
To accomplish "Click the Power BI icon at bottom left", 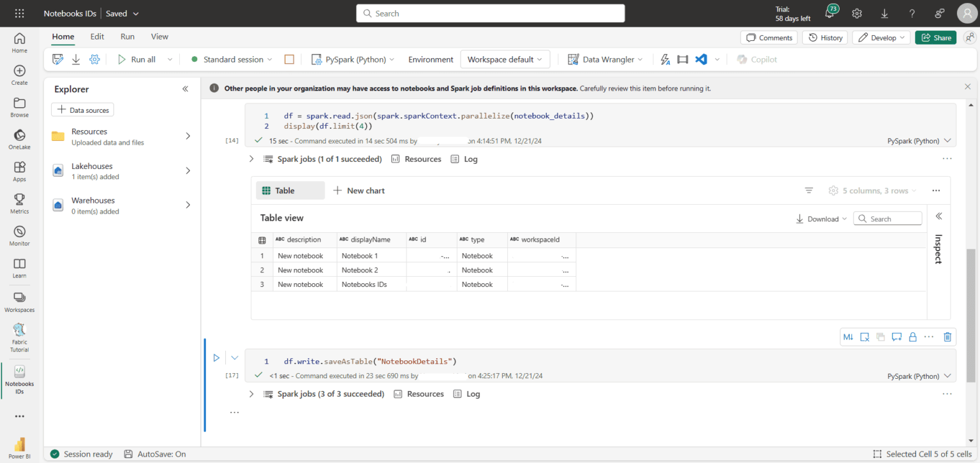I will 19,448.
